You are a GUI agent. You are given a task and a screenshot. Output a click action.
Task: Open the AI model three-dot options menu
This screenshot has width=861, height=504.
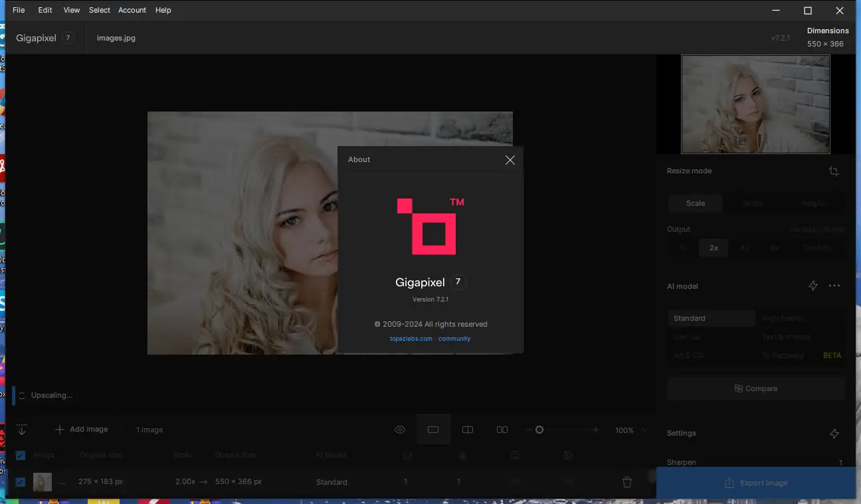pos(834,286)
